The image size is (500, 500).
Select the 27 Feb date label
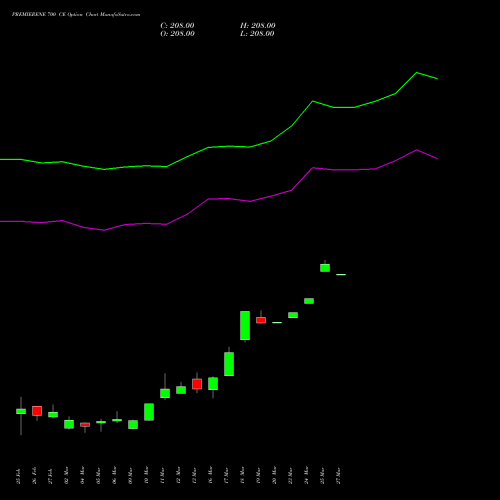point(51,476)
